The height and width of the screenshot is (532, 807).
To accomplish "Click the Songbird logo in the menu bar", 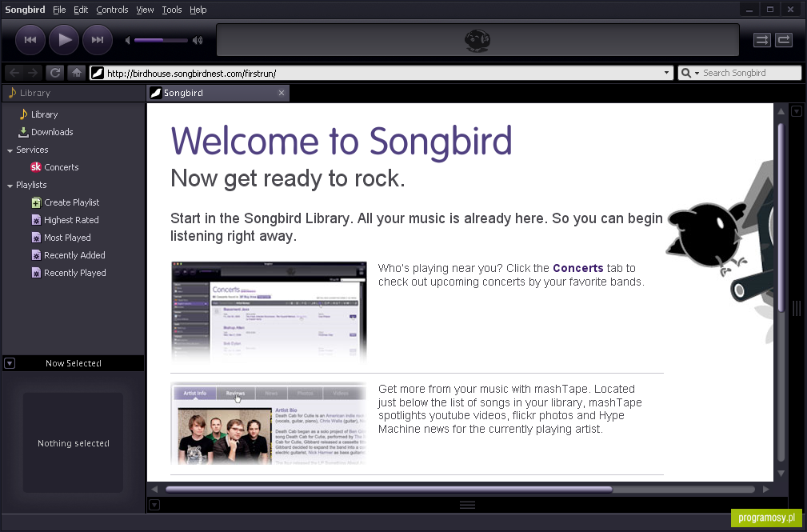I will (x=25, y=10).
